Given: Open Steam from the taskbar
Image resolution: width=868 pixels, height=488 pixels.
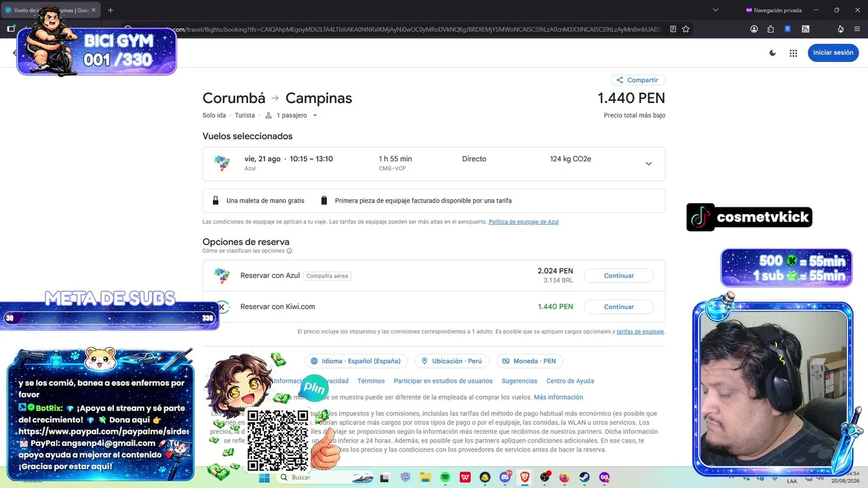Looking at the screenshot, I should point(584,478).
